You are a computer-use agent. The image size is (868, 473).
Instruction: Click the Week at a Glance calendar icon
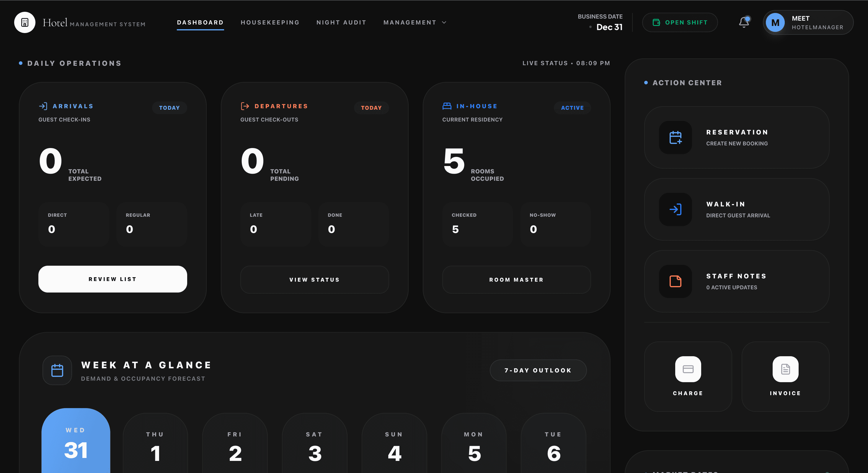tap(57, 370)
